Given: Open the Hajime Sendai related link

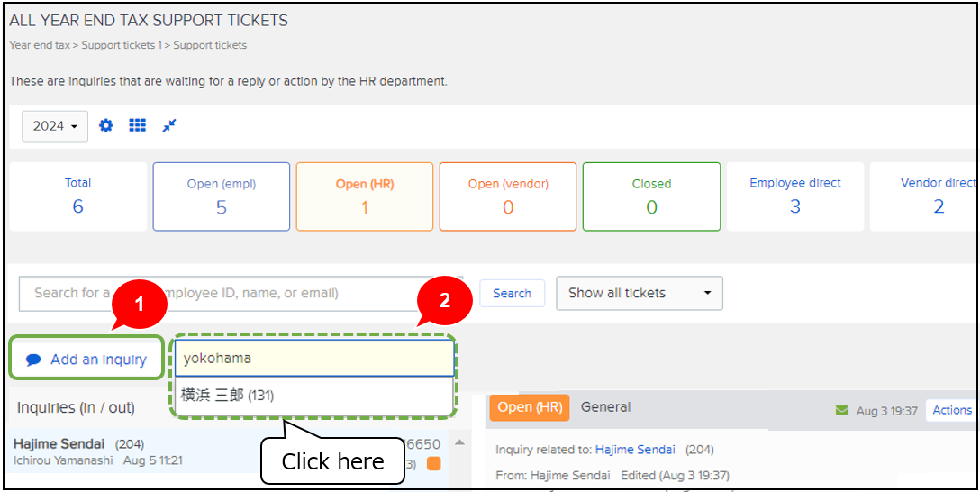Looking at the screenshot, I should tap(633, 450).
